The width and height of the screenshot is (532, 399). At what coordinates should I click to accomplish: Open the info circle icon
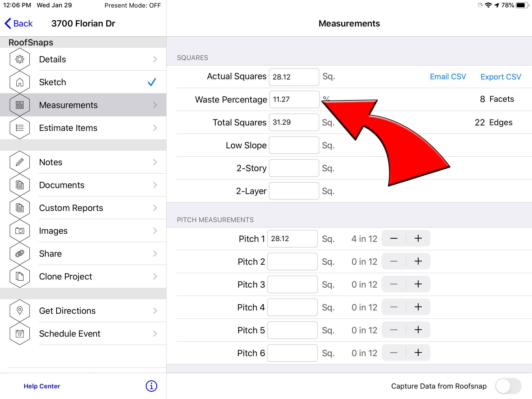pos(151,386)
